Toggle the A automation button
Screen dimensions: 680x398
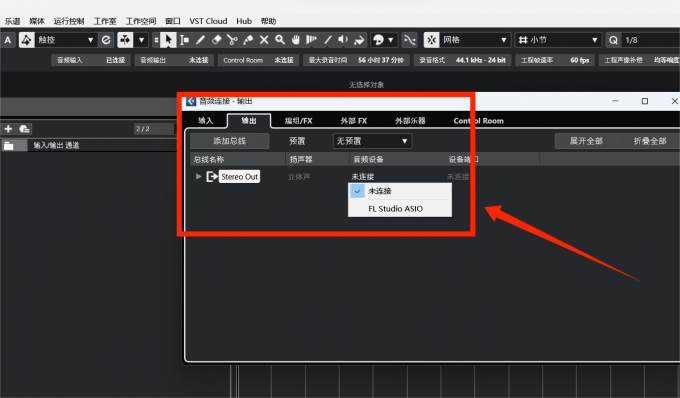point(8,40)
